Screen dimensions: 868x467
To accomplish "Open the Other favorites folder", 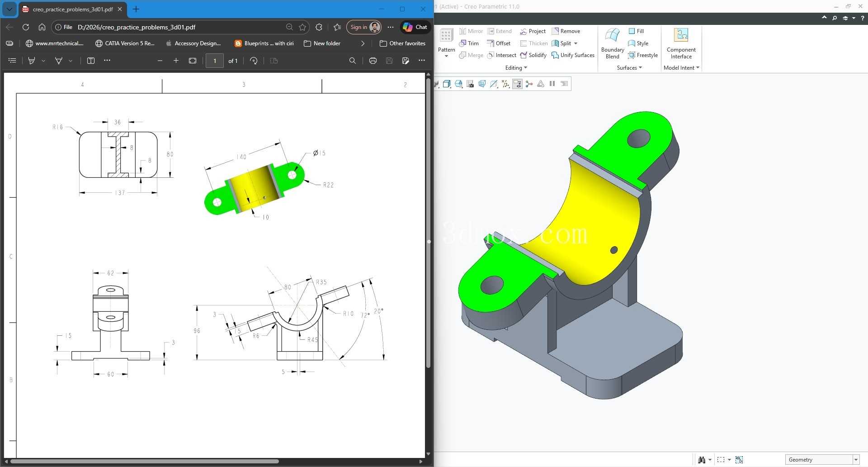I will (x=403, y=43).
